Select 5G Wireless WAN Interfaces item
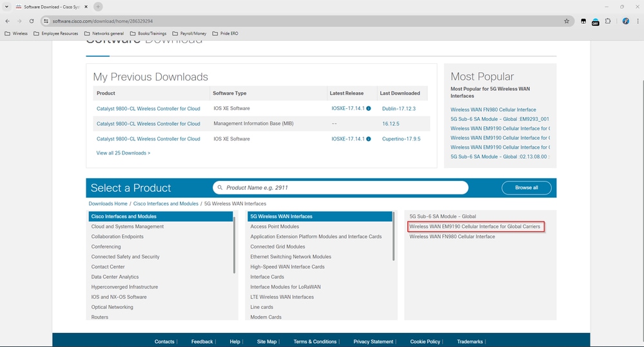 [320, 216]
